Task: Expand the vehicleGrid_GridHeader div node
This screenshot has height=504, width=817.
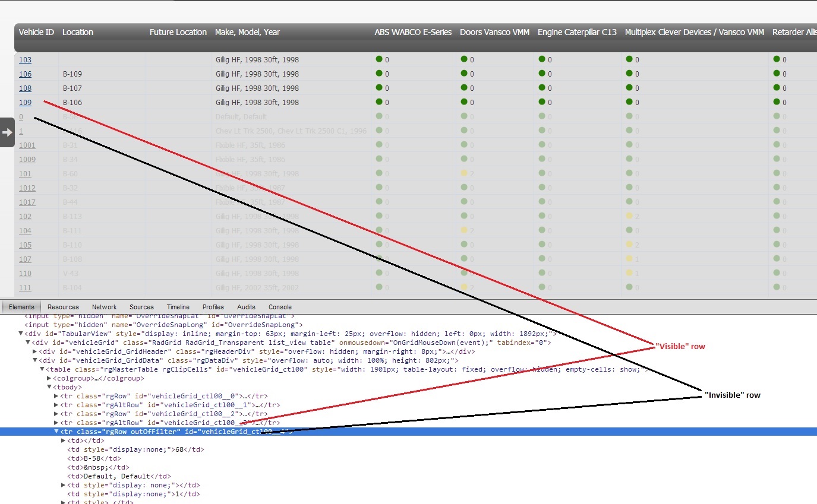Action: [35, 351]
